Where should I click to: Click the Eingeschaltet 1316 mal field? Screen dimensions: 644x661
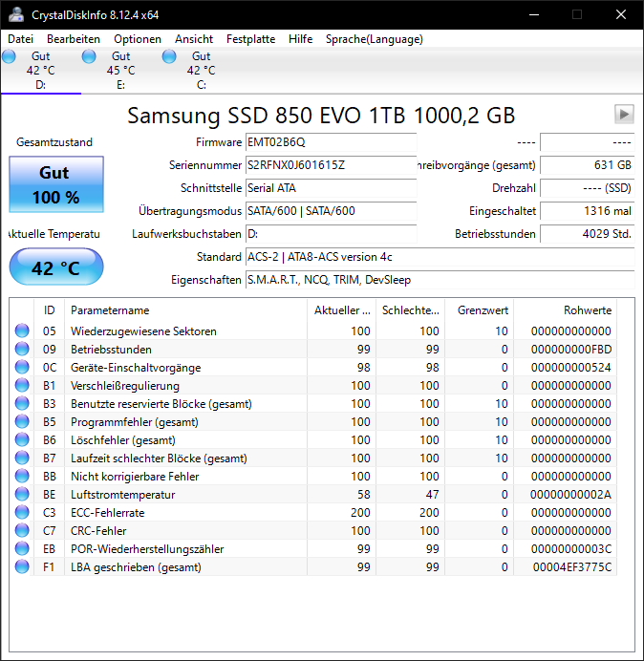click(587, 211)
